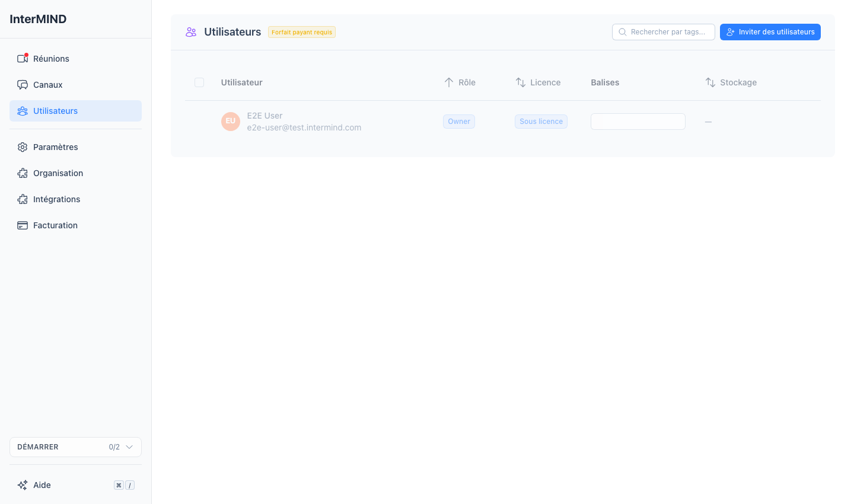This screenshot has width=854, height=504.
Task: Expand the DÉMARRER checklist chevron
Action: [x=129, y=447]
